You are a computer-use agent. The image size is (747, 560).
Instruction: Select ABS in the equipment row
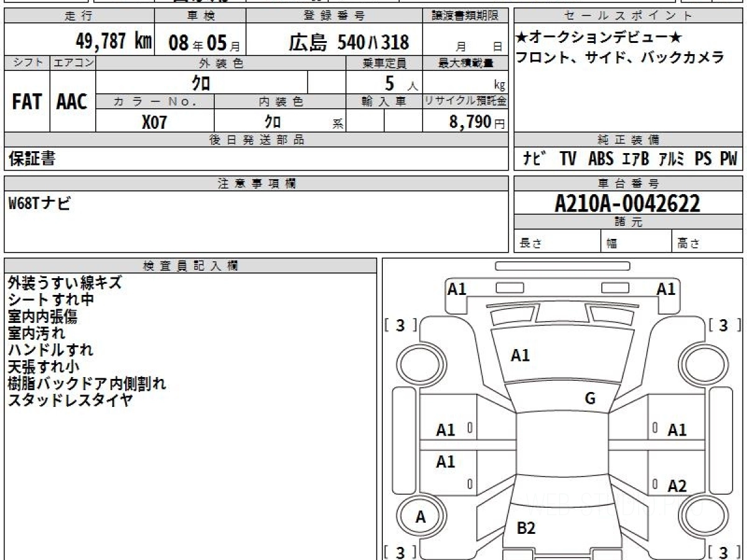coord(601,159)
